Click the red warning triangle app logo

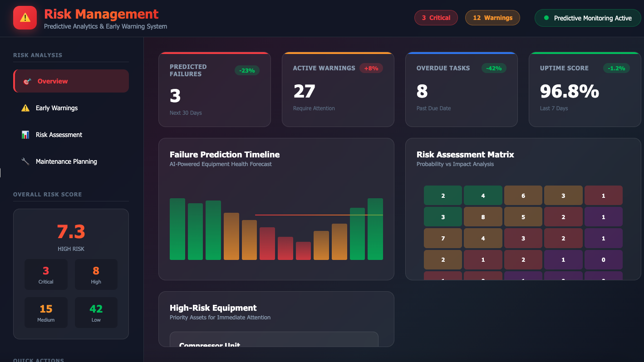coord(25,18)
